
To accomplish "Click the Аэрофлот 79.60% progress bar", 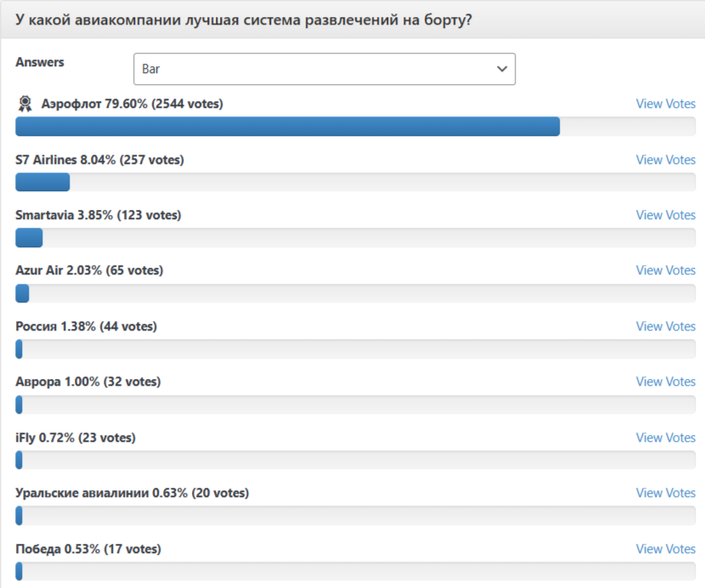I will (x=355, y=127).
